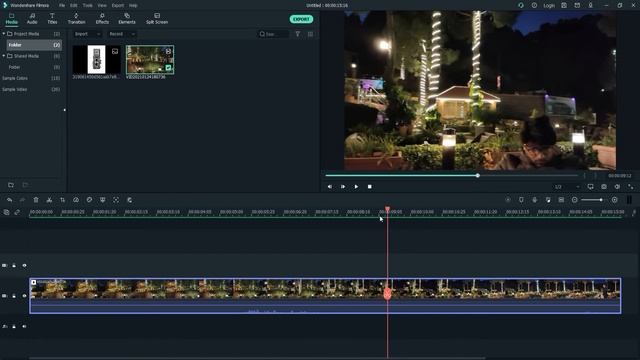Click the audio edit icon in the toolbar
This screenshot has width=640, height=360.
pos(129,200)
